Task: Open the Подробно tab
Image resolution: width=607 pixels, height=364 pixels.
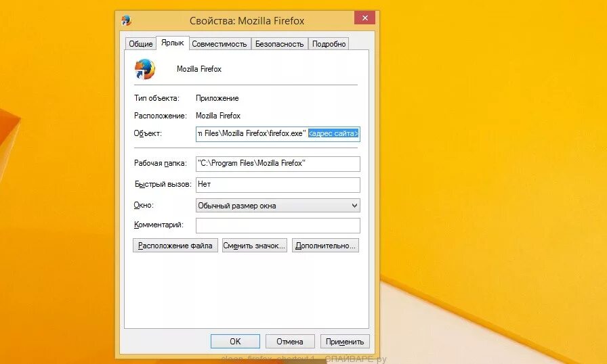Action: tap(329, 44)
